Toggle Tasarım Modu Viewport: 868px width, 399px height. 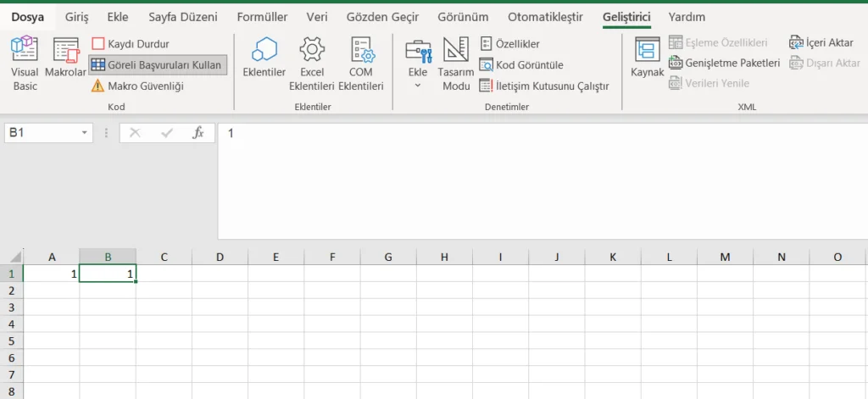[x=455, y=63]
